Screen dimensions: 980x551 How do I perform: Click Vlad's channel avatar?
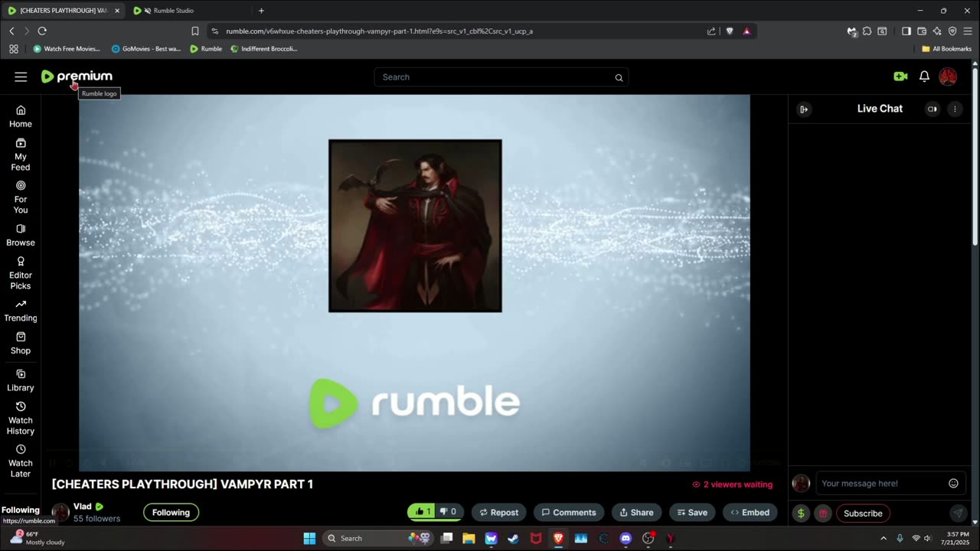[60, 512]
